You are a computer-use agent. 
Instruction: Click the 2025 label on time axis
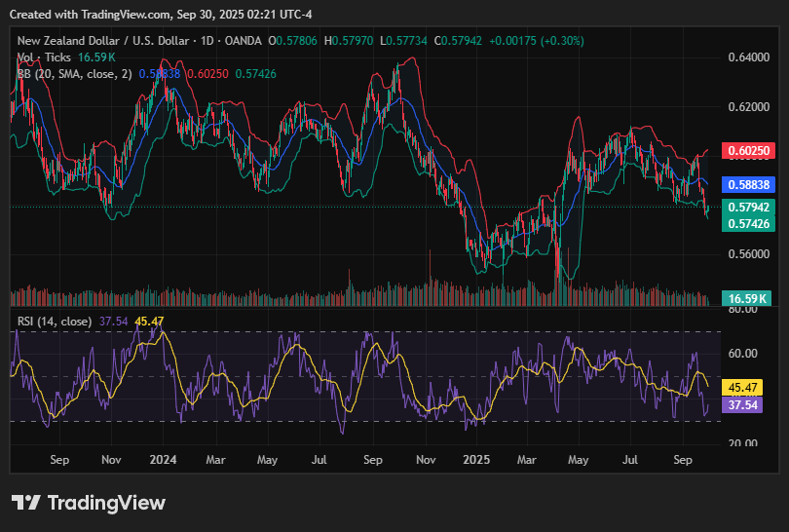476,458
